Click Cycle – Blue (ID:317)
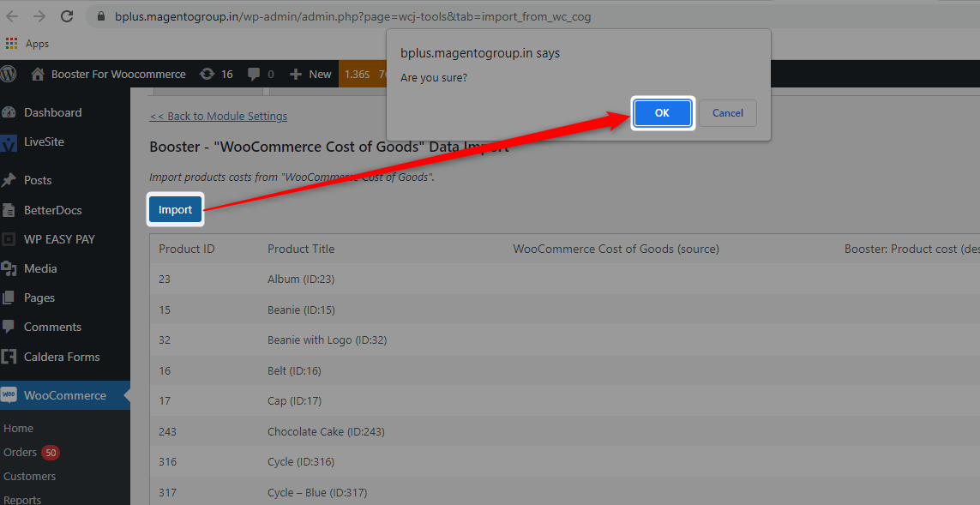 pyautogui.click(x=317, y=492)
